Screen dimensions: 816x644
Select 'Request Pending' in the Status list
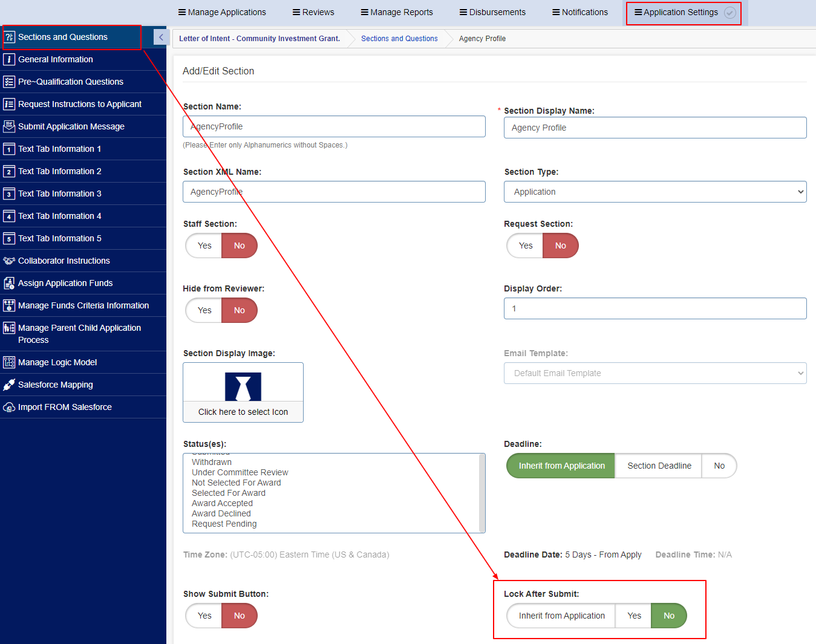(x=224, y=524)
